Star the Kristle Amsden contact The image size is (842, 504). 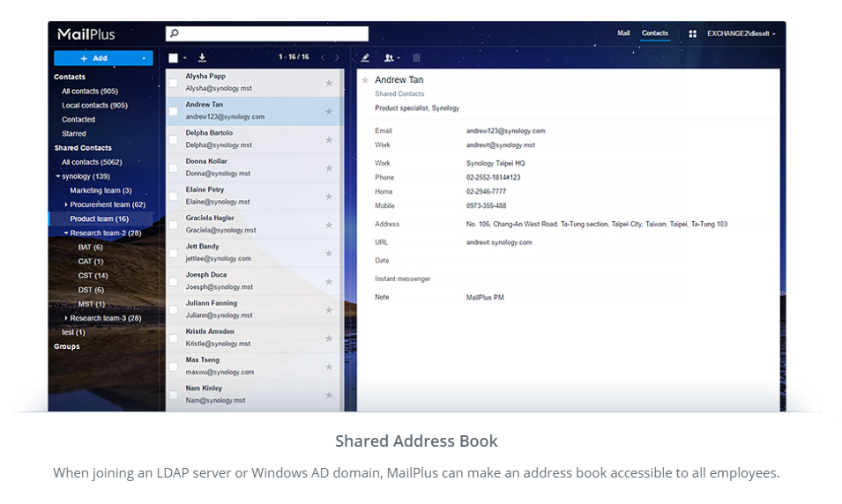tap(329, 338)
